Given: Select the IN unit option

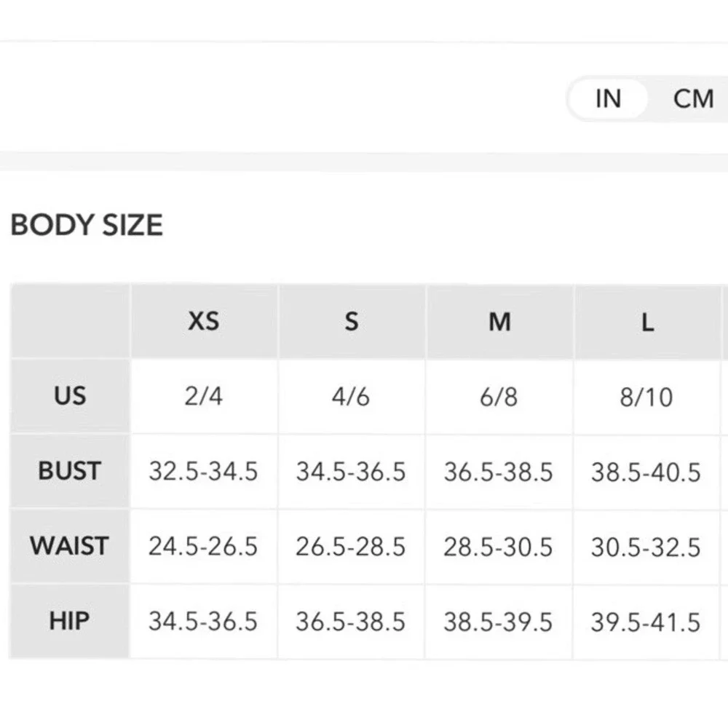Looking at the screenshot, I should [608, 99].
